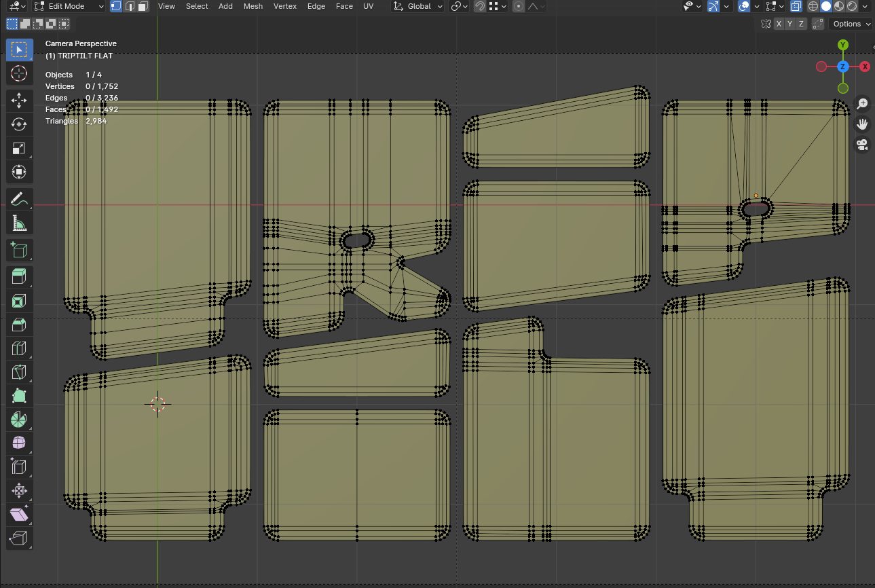
Task: Toggle X-ray view
Action: point(796,6)
